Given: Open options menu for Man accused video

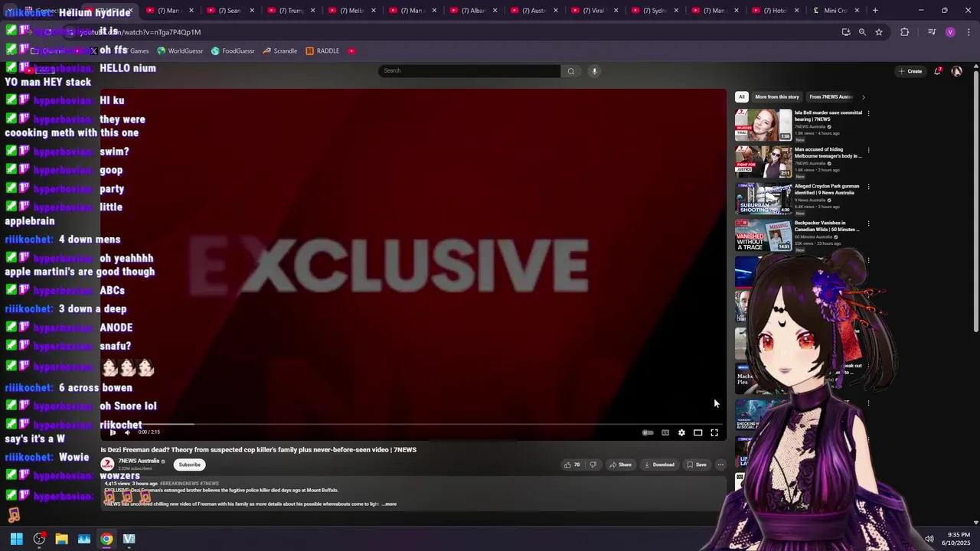Looking at the screenshot, I should 868,150.
